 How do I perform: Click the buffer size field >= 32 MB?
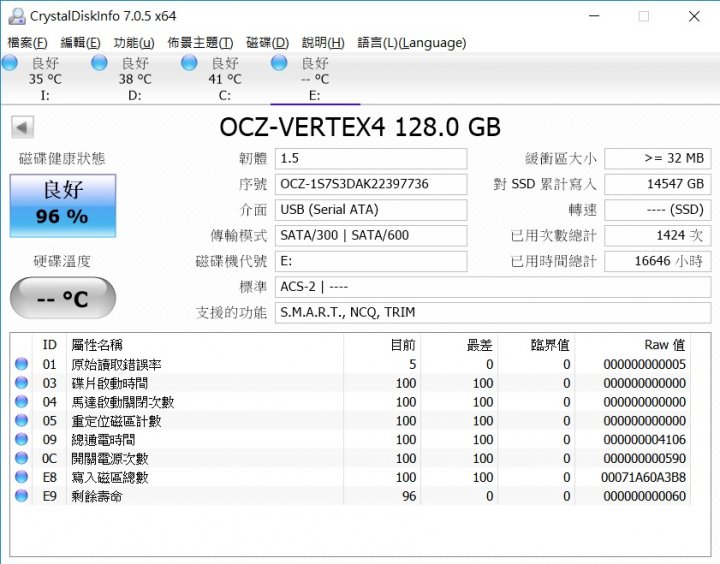click(x=658, y=158)
